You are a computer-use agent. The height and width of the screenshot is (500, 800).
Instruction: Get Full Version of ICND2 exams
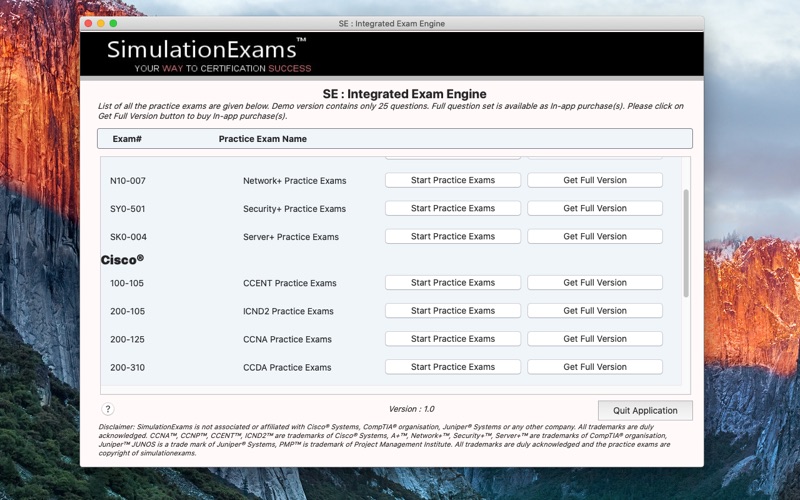point(595,311)
